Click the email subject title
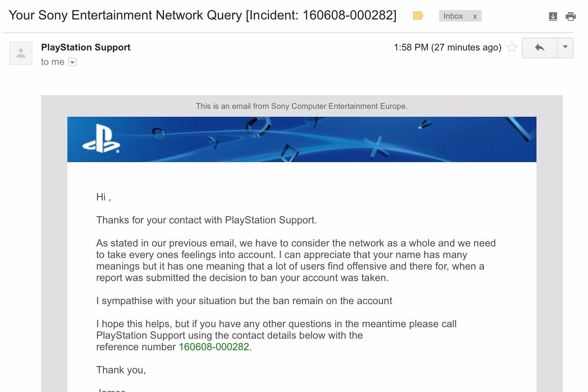The image size is (588, 392). [202, 15]
